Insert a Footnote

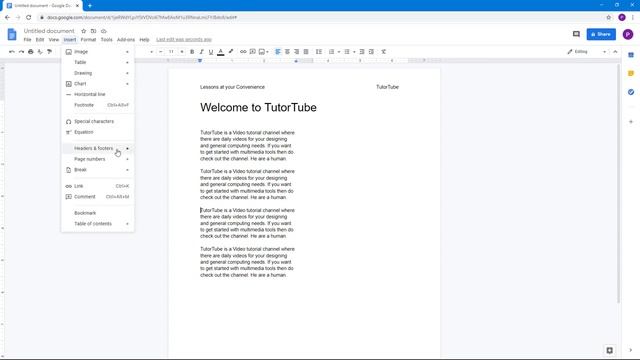pos(98,105)
